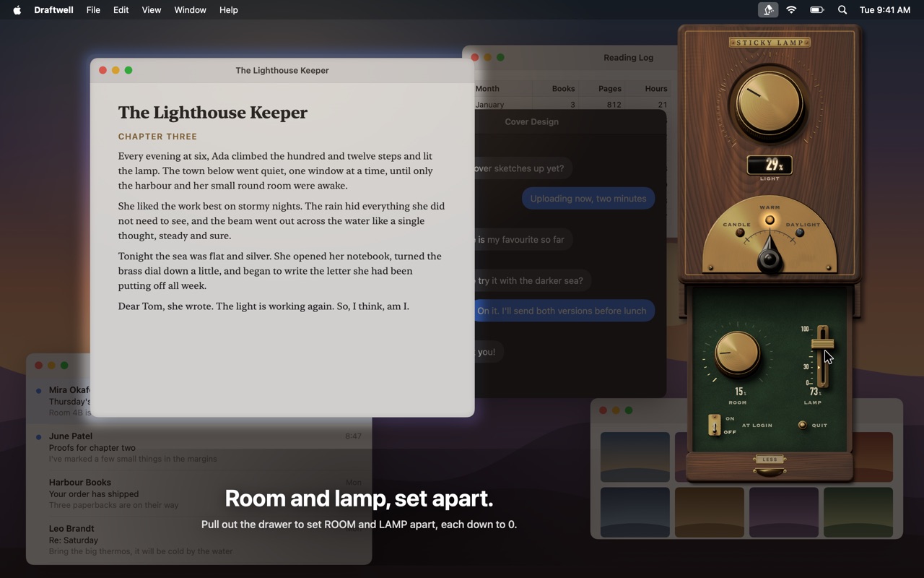Screen dimensions: 924x578
Task: Click the 29% light readout display
Action: (x=770, y=165)
